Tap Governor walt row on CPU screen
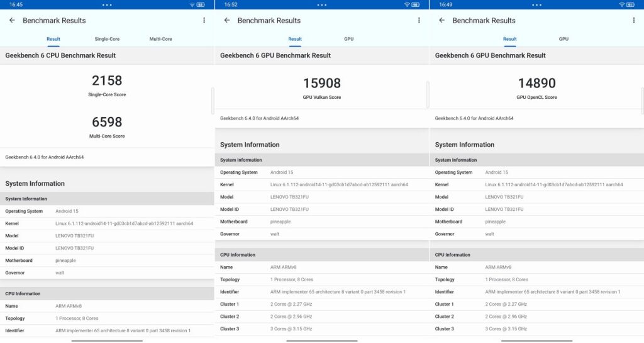 107,273
